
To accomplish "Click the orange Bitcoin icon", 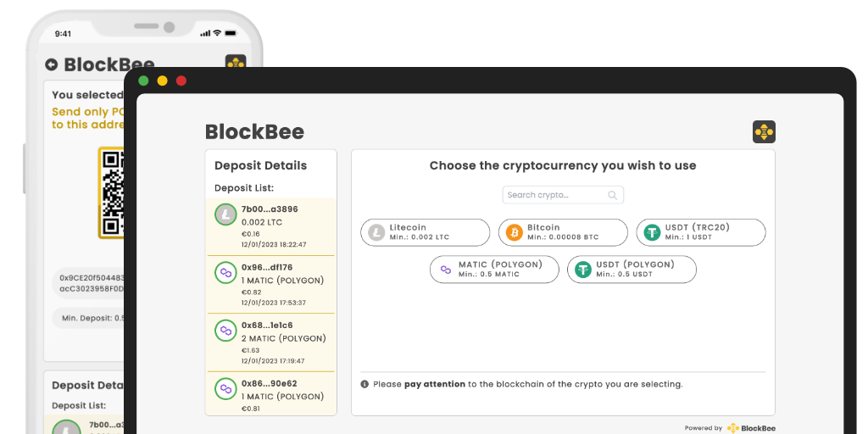I will tap(515, 232).
